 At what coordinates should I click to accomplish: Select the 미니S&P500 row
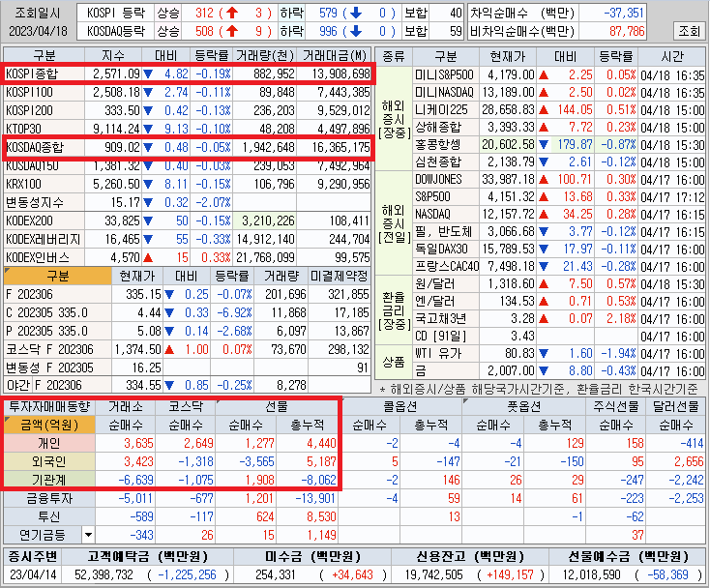point(559,74)
